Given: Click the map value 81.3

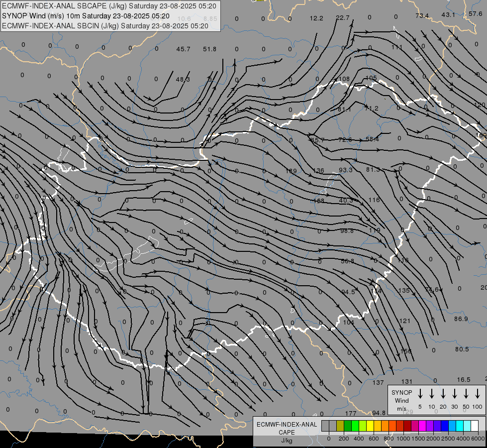Looking at the screenshot, I should (373, 169).
